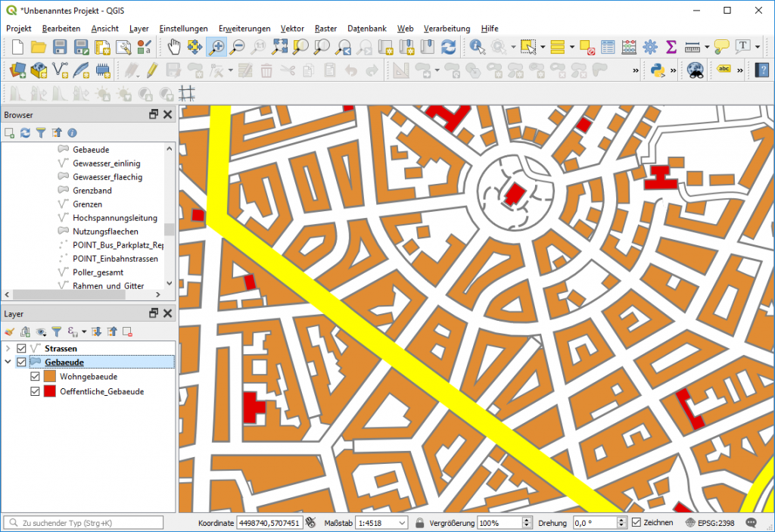Expand the Strassen layer
Viewport: 775px width, 532px height.
click(8, 347)
